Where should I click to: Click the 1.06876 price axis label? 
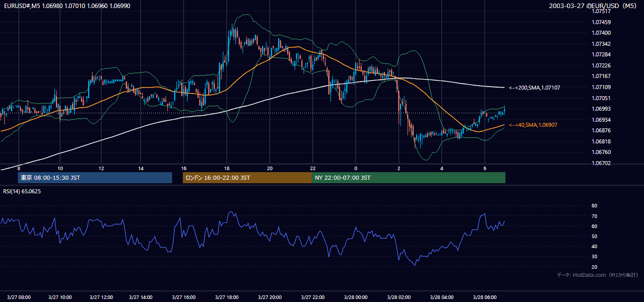pos(601,130)
